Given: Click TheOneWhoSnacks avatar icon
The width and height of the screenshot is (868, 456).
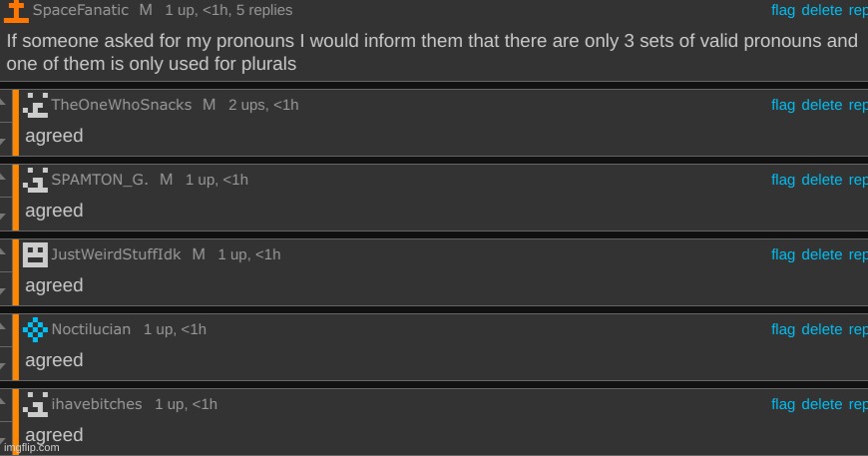Looking at the screenshot, I should 35,105.
